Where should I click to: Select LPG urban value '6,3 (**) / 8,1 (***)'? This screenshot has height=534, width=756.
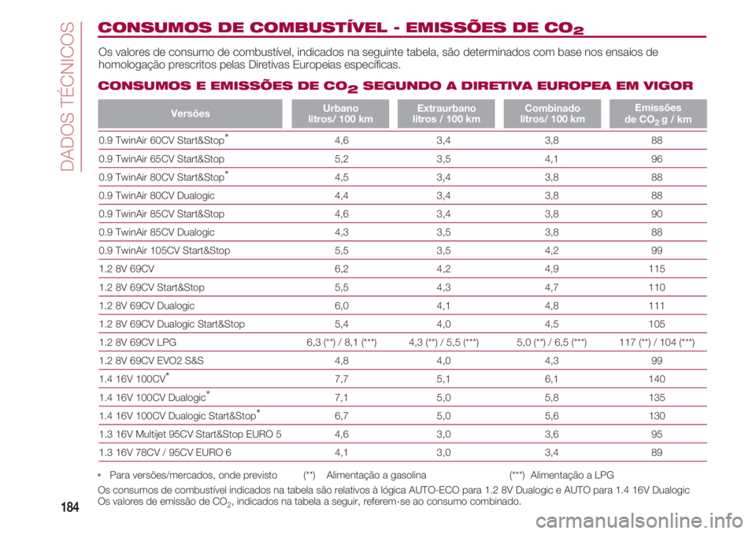click(341, 343)
